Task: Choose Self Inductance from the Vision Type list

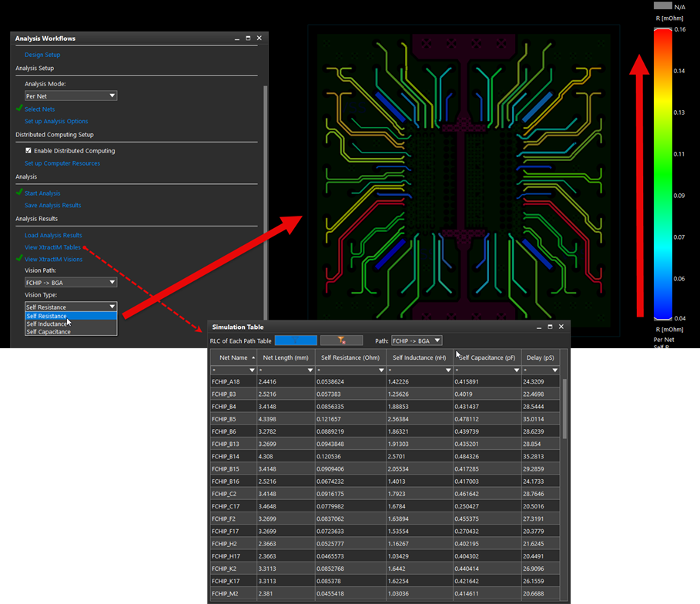Action: [48, 324]
